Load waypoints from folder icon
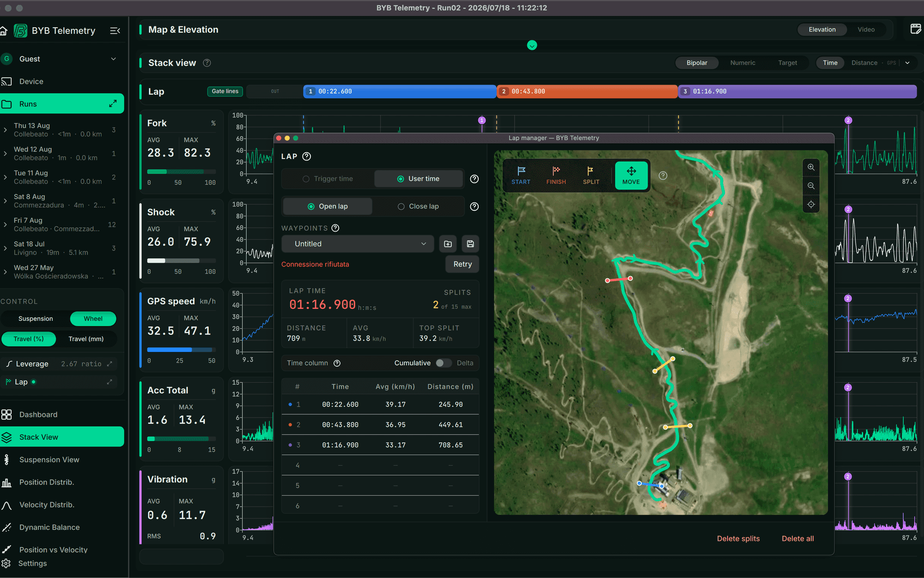The height and width of the screenshot is (578, 924). point(448,244)
